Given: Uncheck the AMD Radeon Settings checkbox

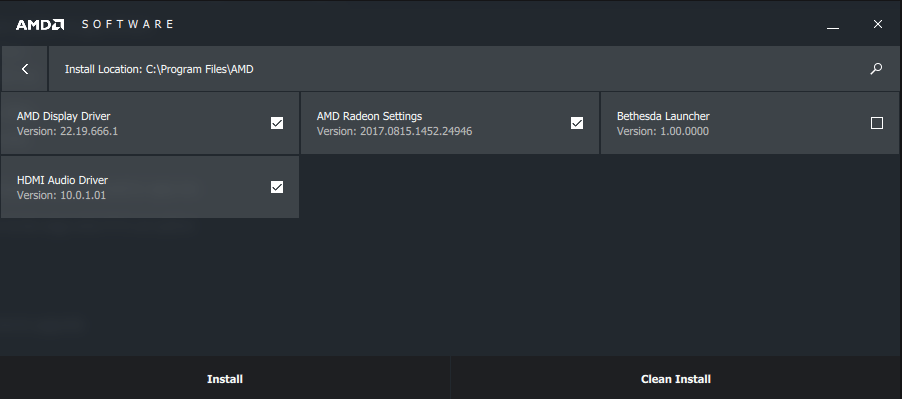Looking at the screenshot, I should click(577, 123).
